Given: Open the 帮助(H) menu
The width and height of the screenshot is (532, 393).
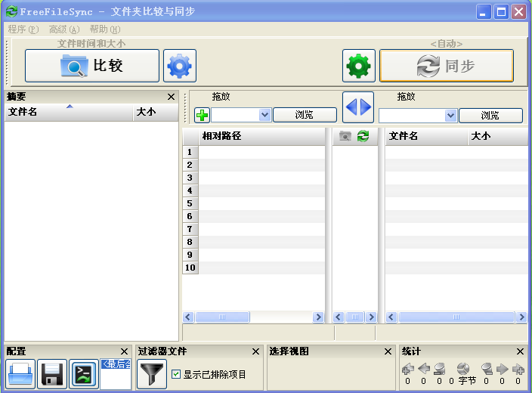Looking at the screenshot, I should pyautogui.click(x=105, y=29).
